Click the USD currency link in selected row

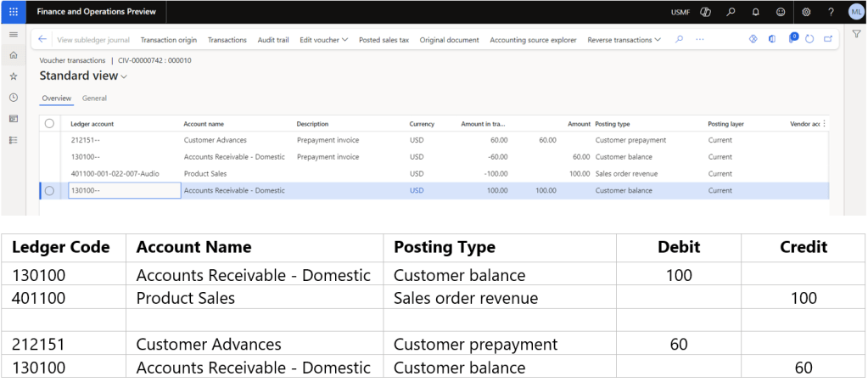click(x=417, y=191)
